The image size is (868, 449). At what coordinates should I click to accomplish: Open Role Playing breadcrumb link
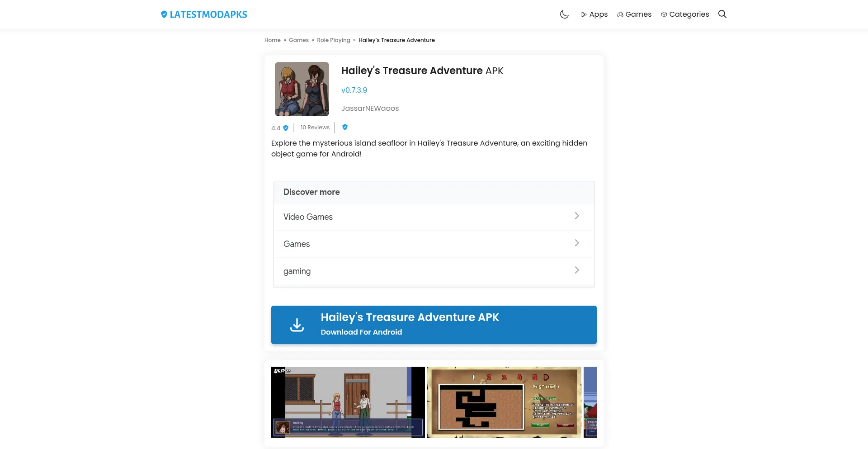(x=334, y=40)
